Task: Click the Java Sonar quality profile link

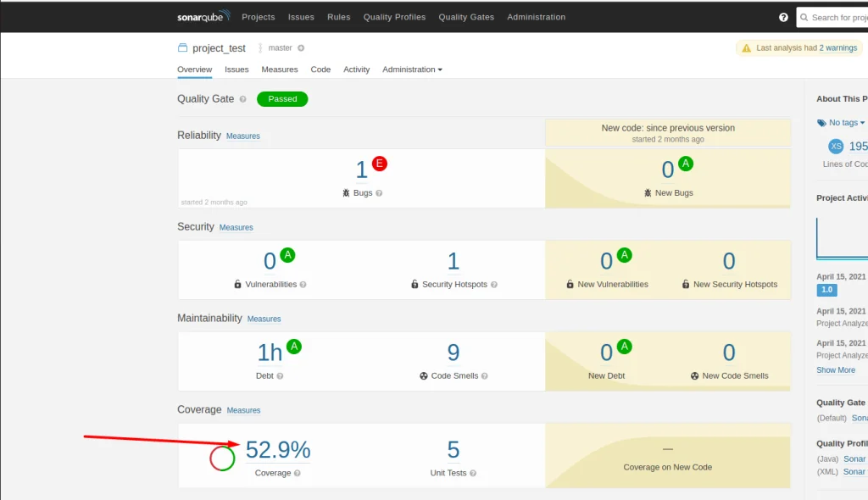Action: [x=854, y=459]
